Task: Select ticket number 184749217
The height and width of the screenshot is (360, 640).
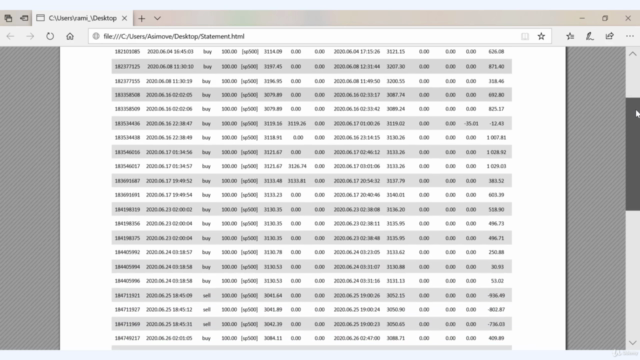Action: pyautogui.click(x=127, y=338)
